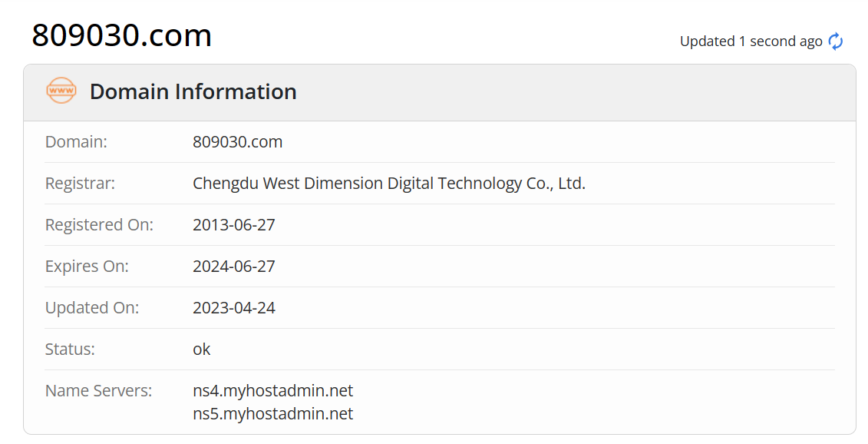
Task: Click the Updated 1 second ago text
Action: [748, 41]
